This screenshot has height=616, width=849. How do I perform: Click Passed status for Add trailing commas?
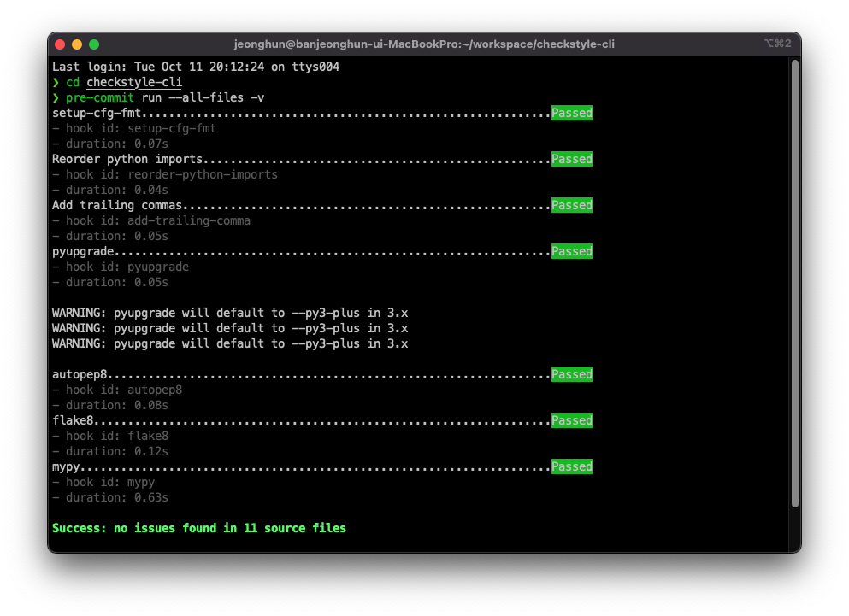click(571, 205)
